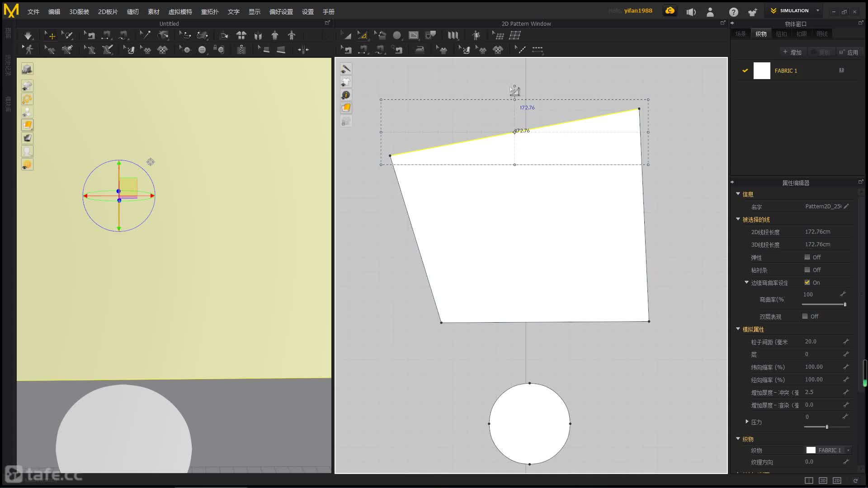Viewport: 868px width, 488px height.
Task: Open the 偏好设置 menu
Action: tap(281, 12)
